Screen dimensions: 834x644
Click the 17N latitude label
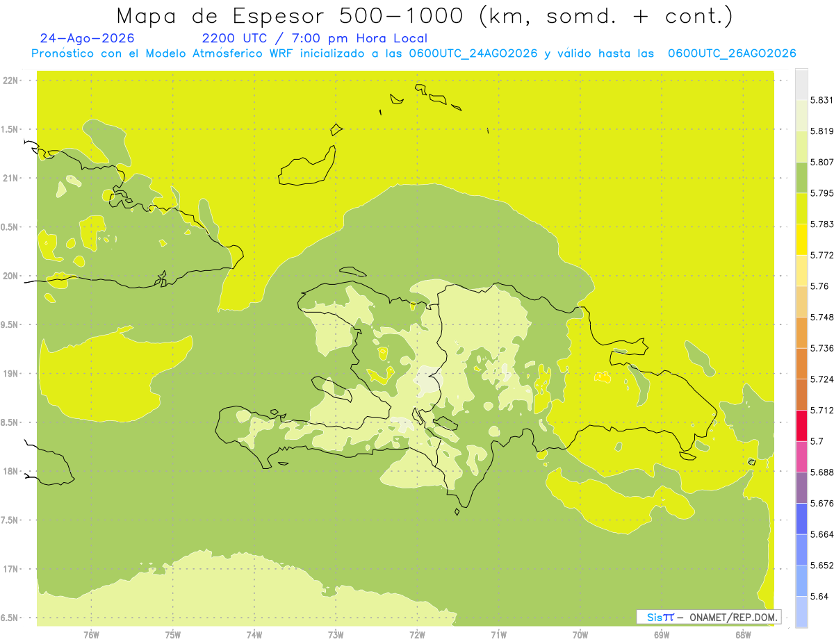[x=10, y=569]
